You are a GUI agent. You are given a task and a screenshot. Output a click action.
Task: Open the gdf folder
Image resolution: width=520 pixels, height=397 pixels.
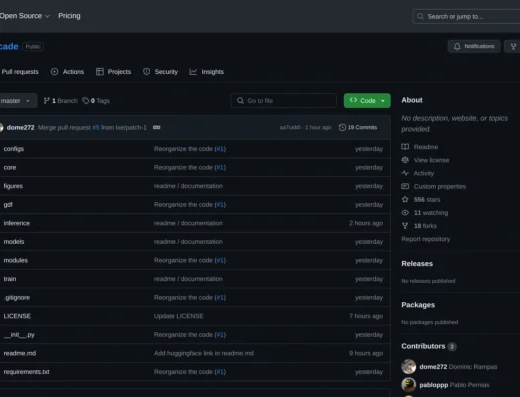coord(8,204)
